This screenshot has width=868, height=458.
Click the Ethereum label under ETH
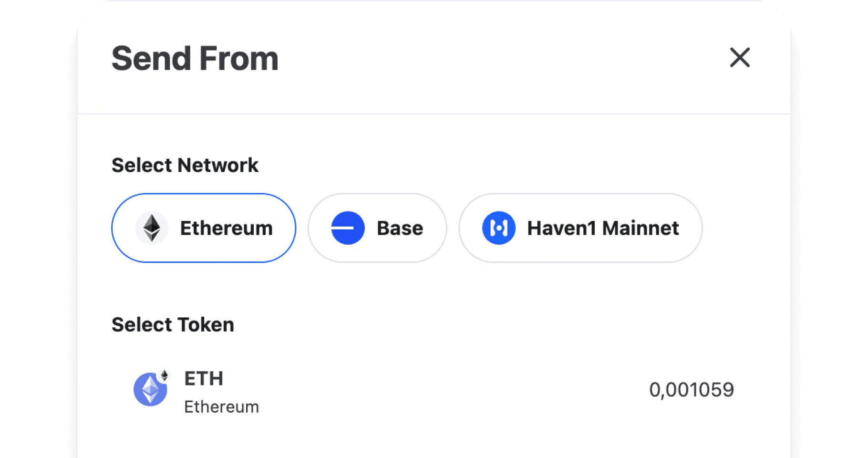(221, 406)
